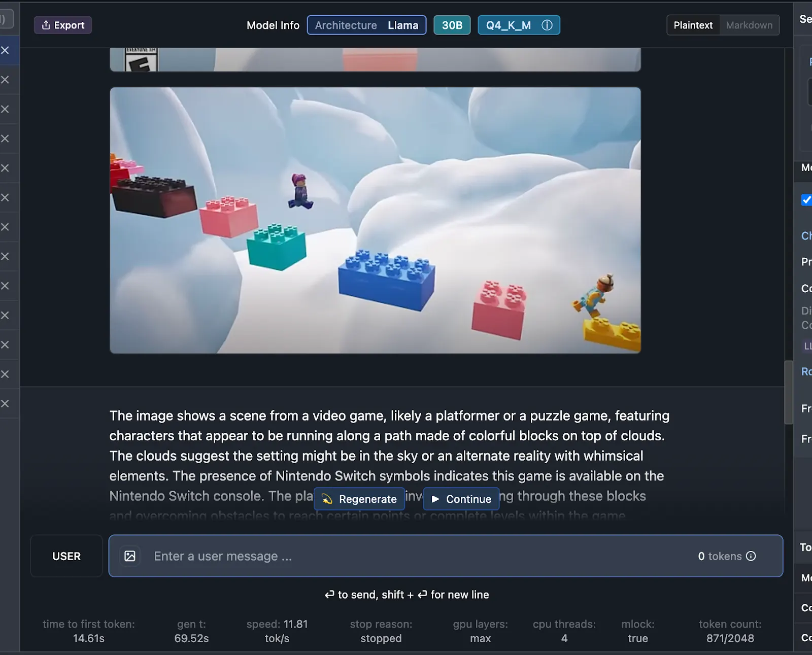The image size is (812, 655).
Task: Click the cpu threads 4 stat
Action: click(564, 631)
